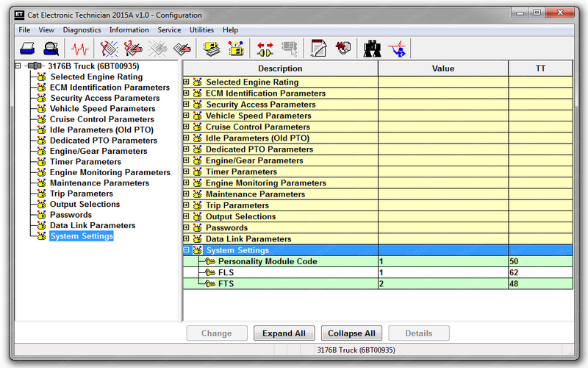This screenshot has width=588, height=368.
Task: Select Vehicle Speed Parameters in left tree
Action: pyautogui.click(x=102, y=109)
